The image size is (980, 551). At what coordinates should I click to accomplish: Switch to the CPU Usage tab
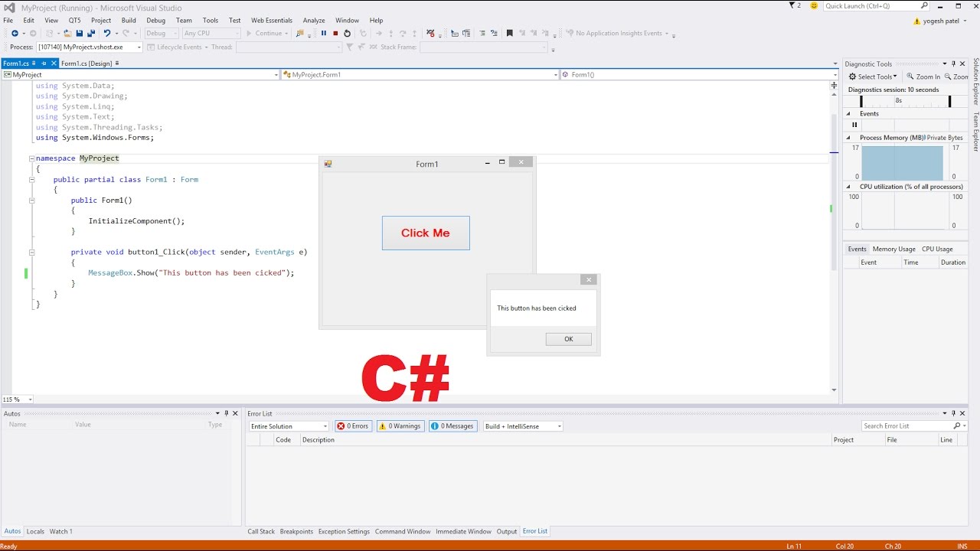tap(937, 249)
